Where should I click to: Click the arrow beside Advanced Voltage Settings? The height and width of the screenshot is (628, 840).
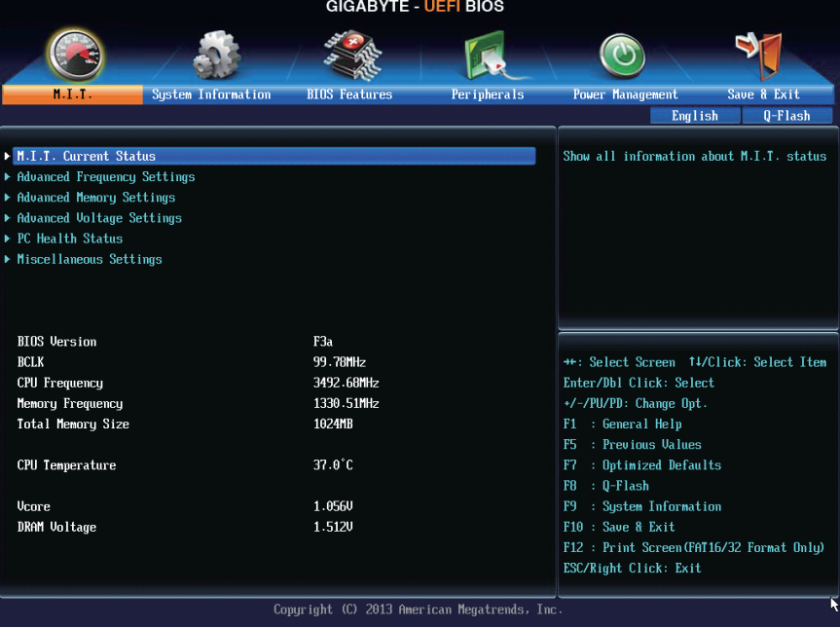pyautogui.click(x=7, y=218)
